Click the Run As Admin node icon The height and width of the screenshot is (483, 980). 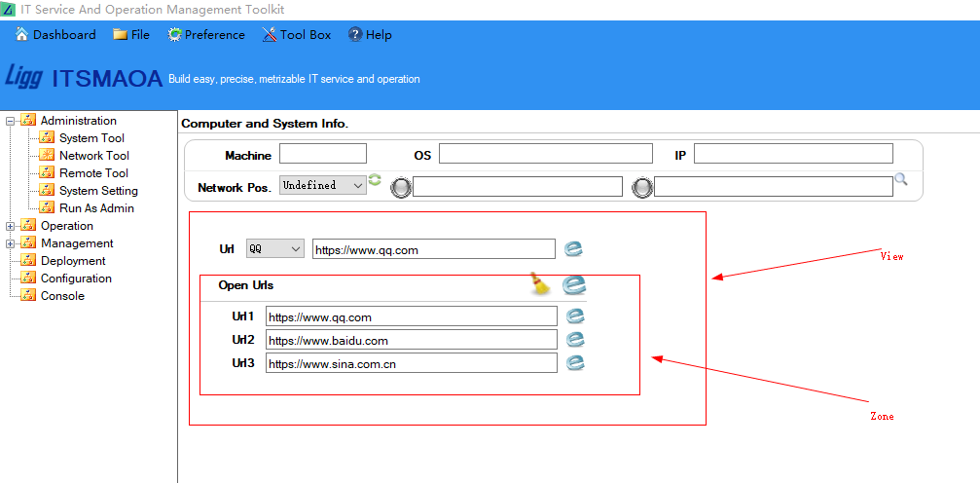coord(47,207)
